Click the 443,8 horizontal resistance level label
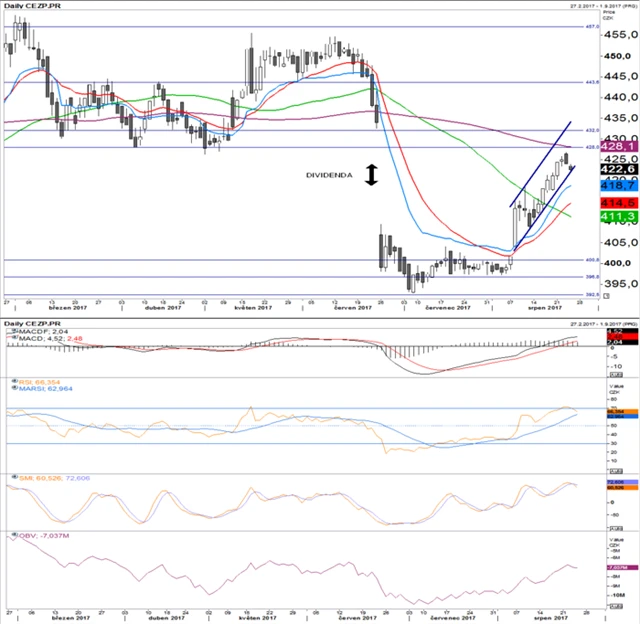This screenshot has width=640, height=624. [x=591, y=82]
